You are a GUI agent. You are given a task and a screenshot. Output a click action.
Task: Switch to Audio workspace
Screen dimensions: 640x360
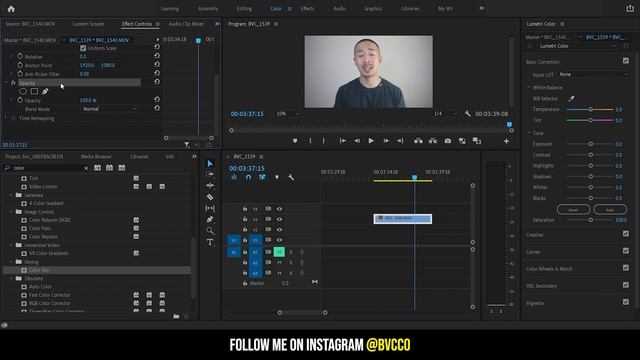point(340,9)
